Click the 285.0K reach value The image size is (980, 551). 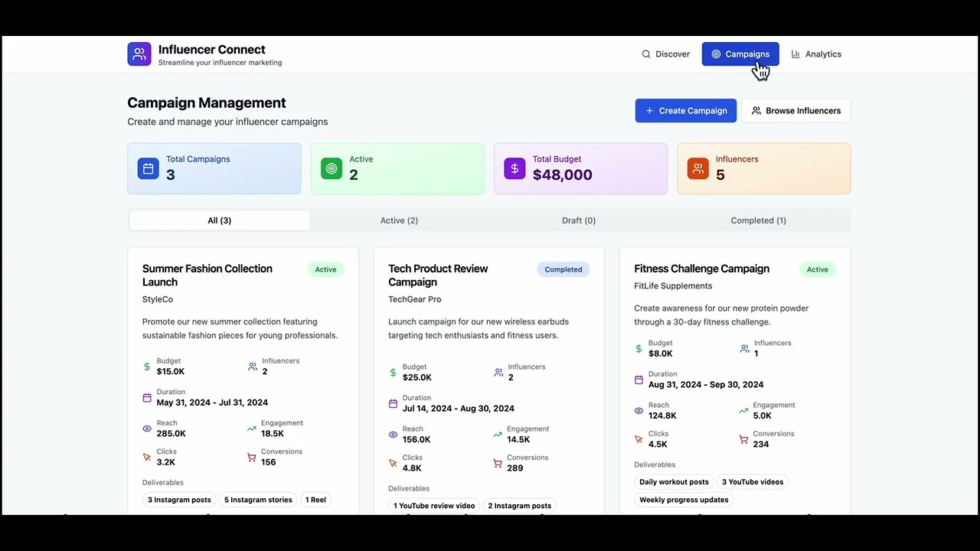click(x=171, y=434)
